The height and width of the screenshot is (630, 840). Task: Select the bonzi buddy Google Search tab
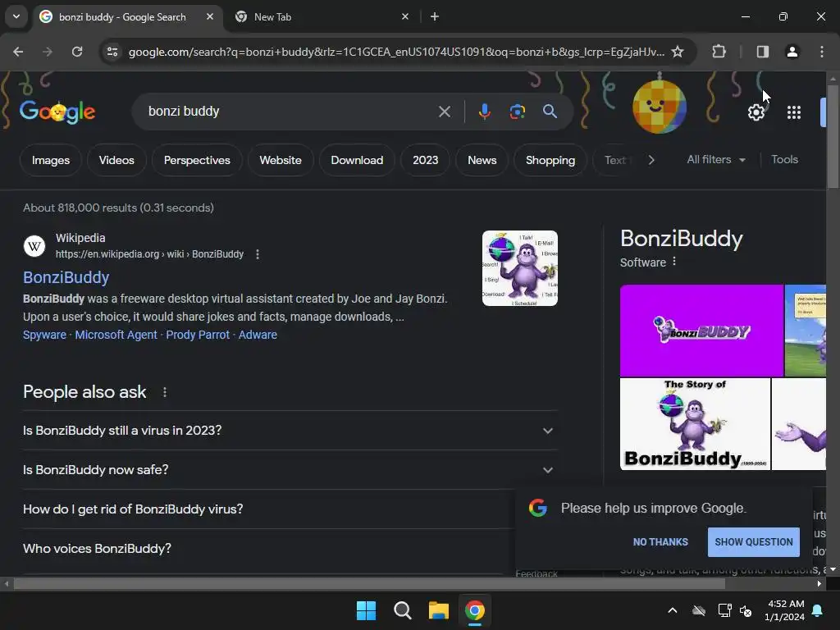coord(122,16)
